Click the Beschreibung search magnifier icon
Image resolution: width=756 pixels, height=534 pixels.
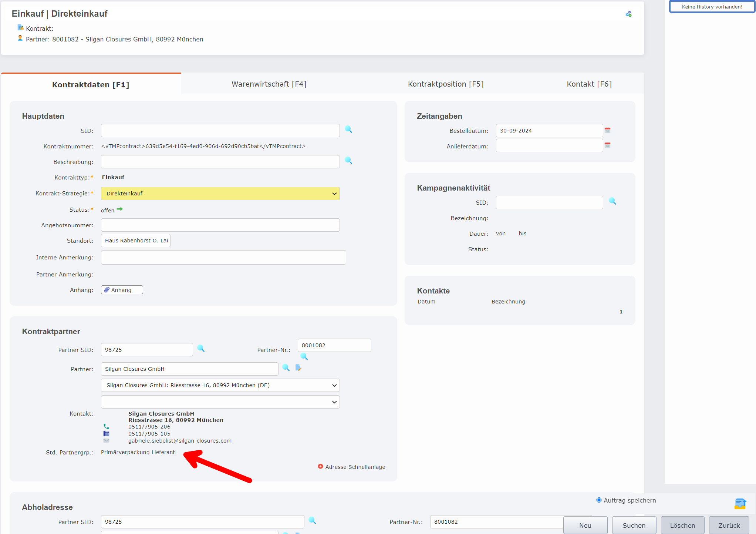click(348, 161)
